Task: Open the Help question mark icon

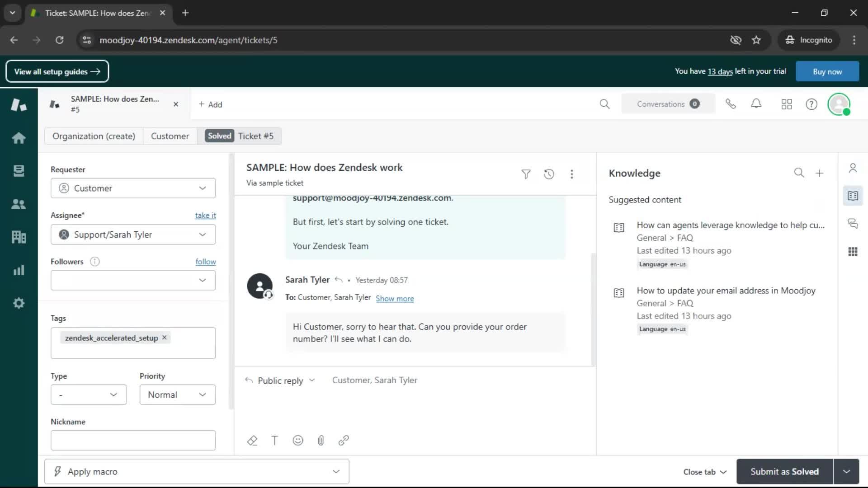Action: point(811,104)
